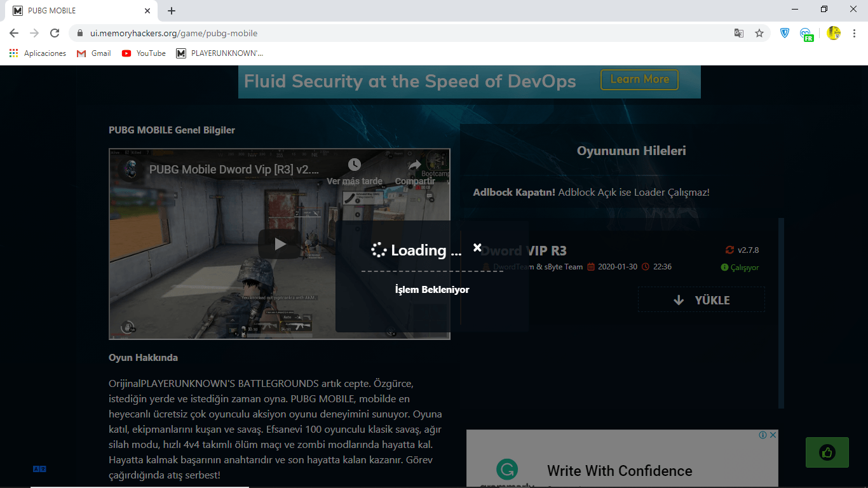Click the clock icon beside 22:36

tap(646, 267)
